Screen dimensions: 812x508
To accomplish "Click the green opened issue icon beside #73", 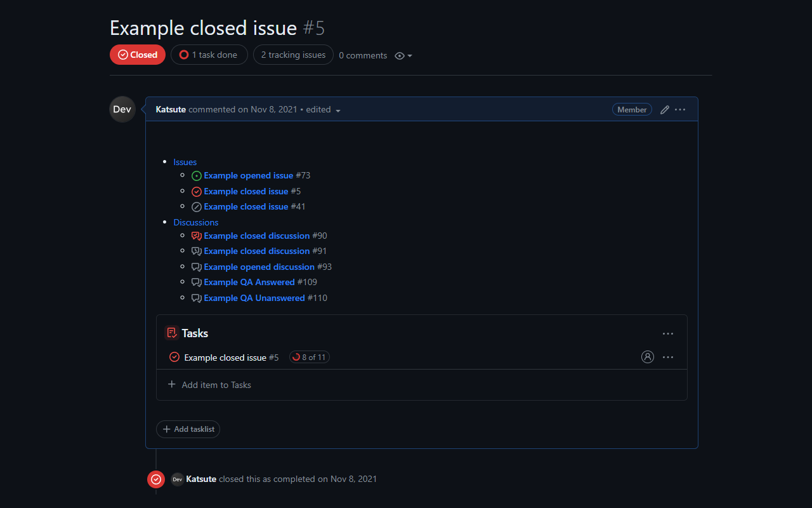I will 196,175.
